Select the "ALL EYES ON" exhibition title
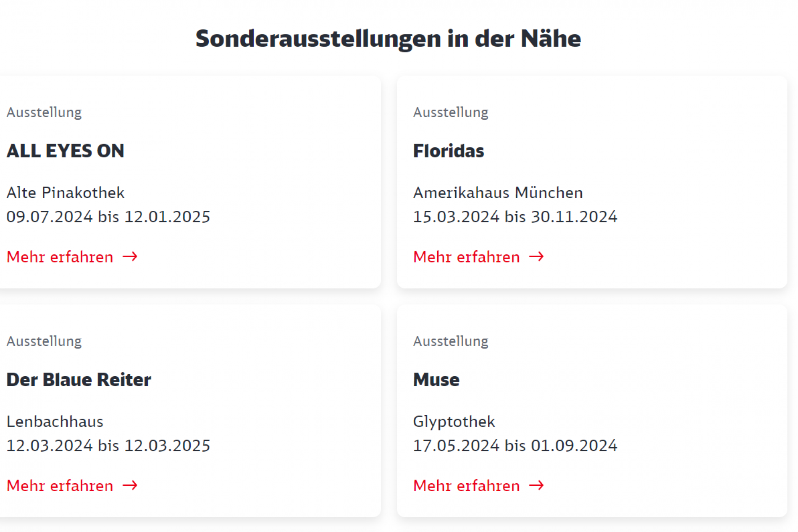798x532 pixels. point(66,151)
